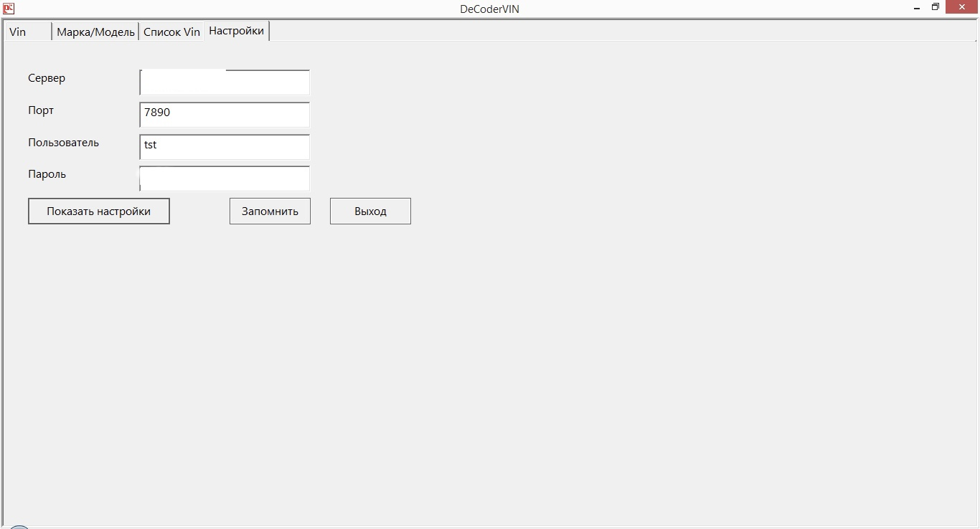Screen dimensions: 980x529
Task: Click the Выход button
Action: coord(370,211)
